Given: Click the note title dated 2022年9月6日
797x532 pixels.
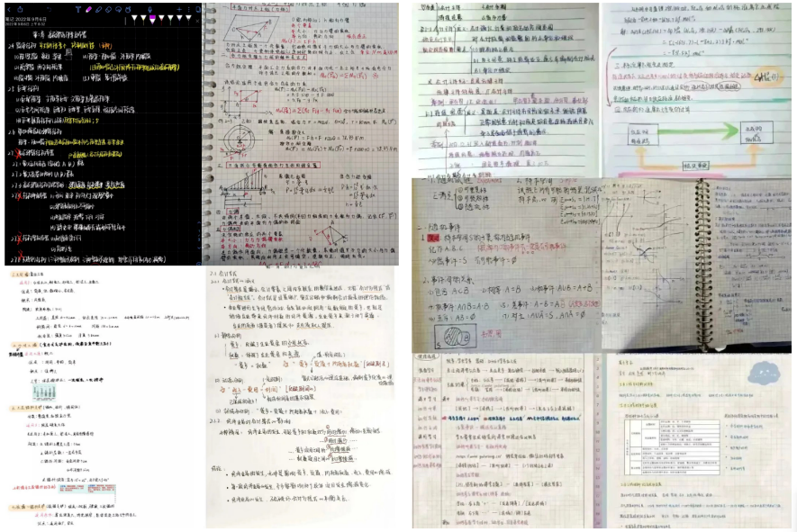Looking at the screenshot, I should tap(26, 19).
